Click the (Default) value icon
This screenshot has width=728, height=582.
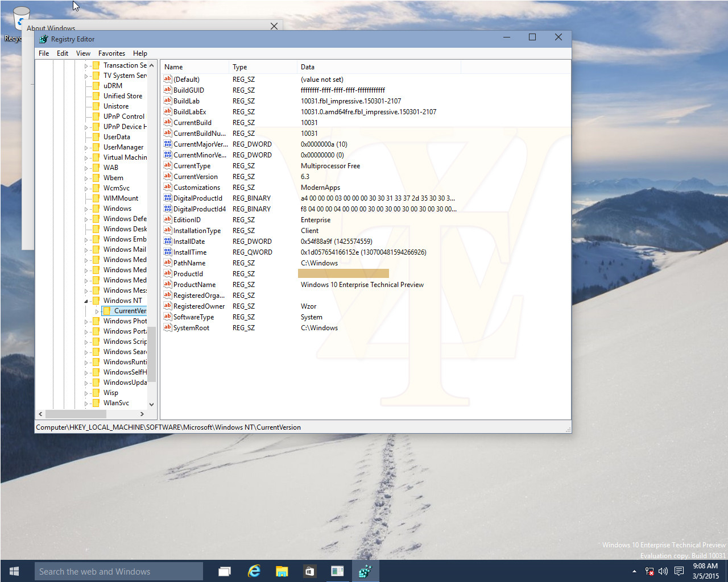pyautogui.click(x=168, y=79)
